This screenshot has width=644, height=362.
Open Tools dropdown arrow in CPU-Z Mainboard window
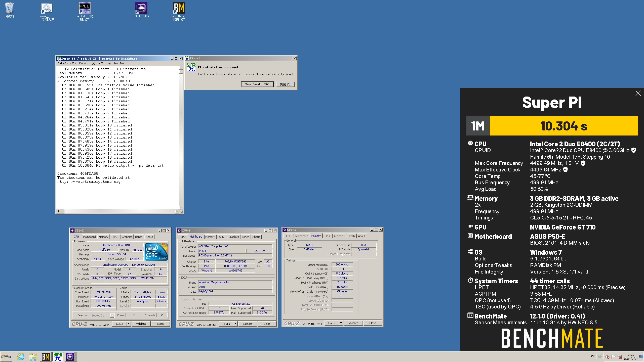pos(235,324)
